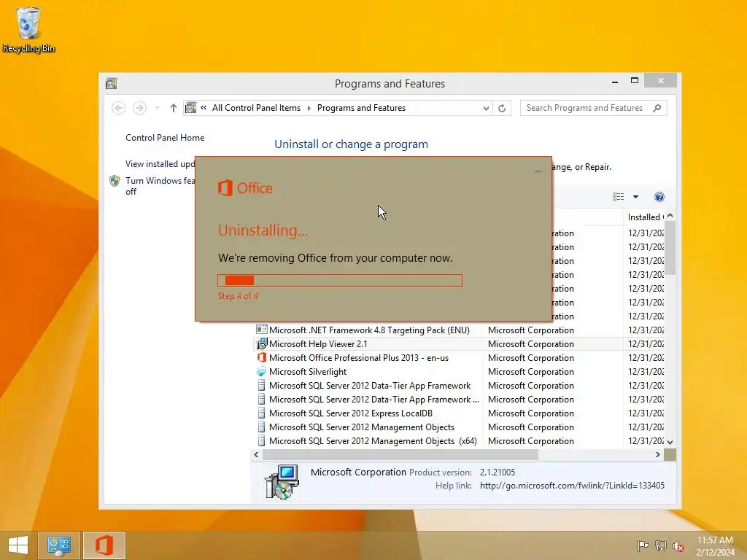Click the SQL Server 2012 Express LocalDB icon
Screen dimensions: 747x560
[262, 413]
